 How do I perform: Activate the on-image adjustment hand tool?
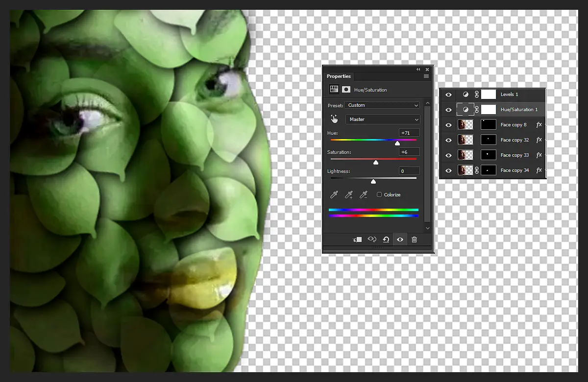(x=334, y=119)
